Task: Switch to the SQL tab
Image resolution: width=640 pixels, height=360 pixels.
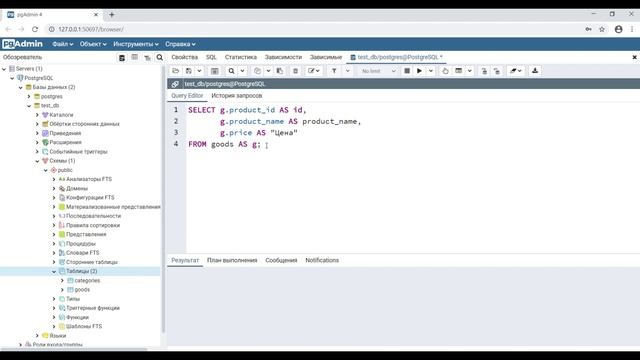Action: (x=211, y=57)
